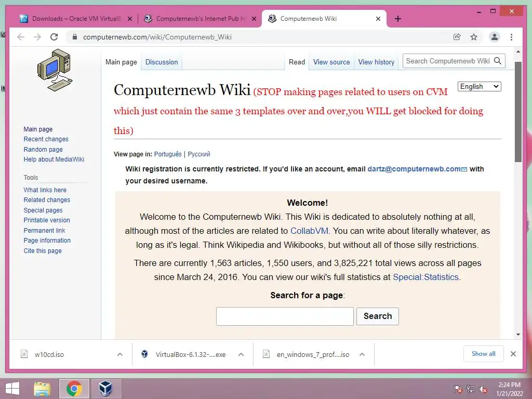Screen dimensions: 532x399
Task: Share this page using the share icon
Action: [x=457, y=37]
